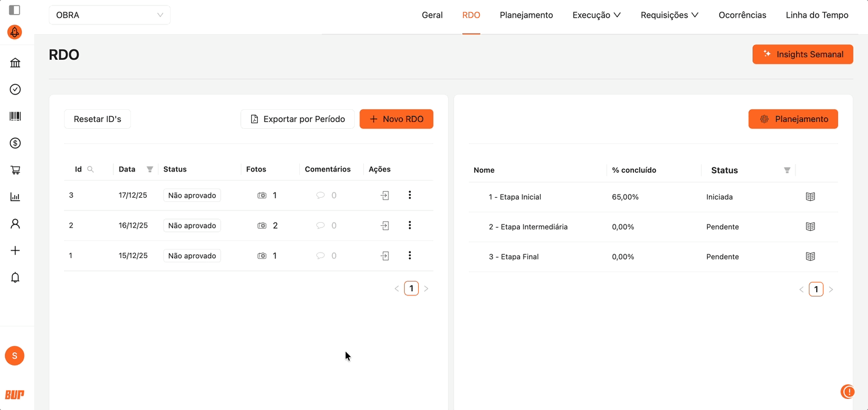Open the bank building sidebar icon

point(15,63)
